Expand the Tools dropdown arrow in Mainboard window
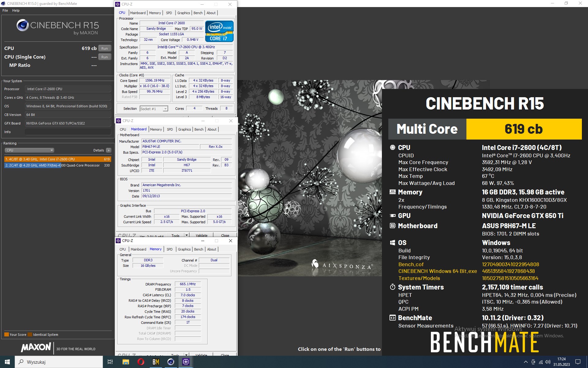 [186, 235]
